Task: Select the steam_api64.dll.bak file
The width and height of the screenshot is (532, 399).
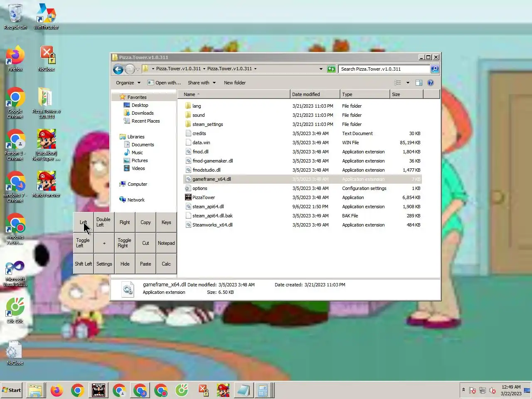Action: point(303,216)
